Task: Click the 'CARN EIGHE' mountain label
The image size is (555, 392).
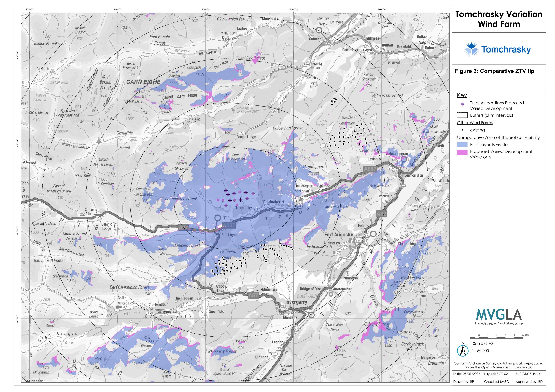Action: (x=143, y=82)
